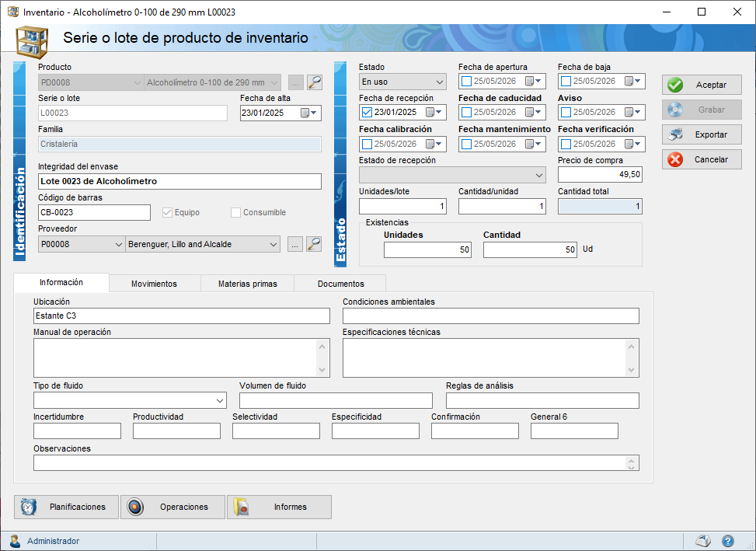This screenshot has height=551, width=756.
Task: Toggle the Consumible checkbox
Action: (235, 212)
